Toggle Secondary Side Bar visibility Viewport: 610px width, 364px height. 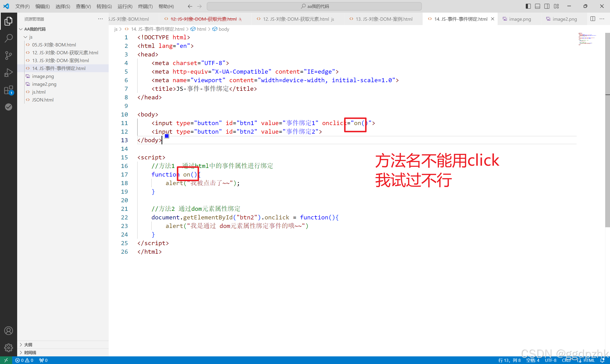pos(547,6)
